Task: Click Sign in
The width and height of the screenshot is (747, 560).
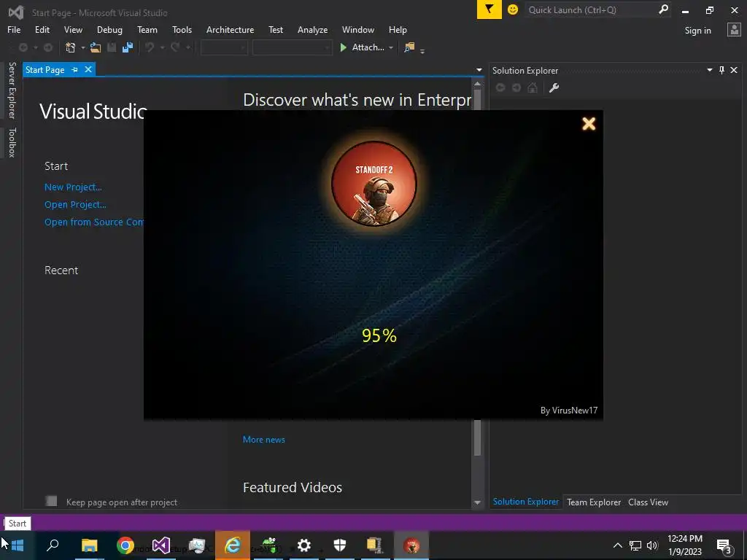Action: pos(697,31)
